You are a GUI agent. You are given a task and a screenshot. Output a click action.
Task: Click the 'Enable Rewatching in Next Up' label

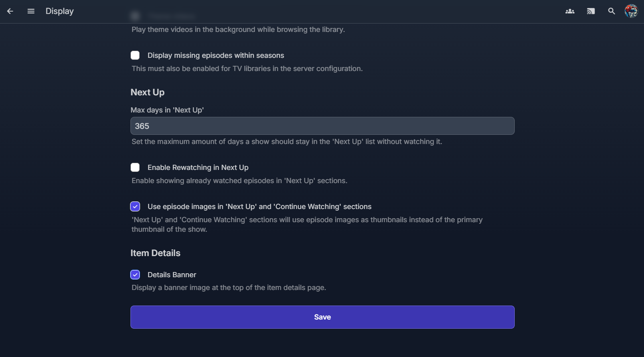pyautogui.click(x=198, y=168)
